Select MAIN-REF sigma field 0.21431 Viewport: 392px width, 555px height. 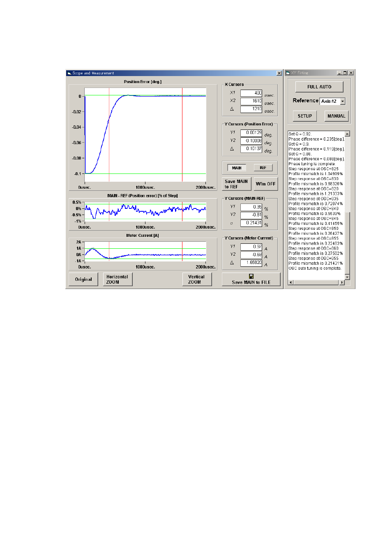click(x=251, y=223)
